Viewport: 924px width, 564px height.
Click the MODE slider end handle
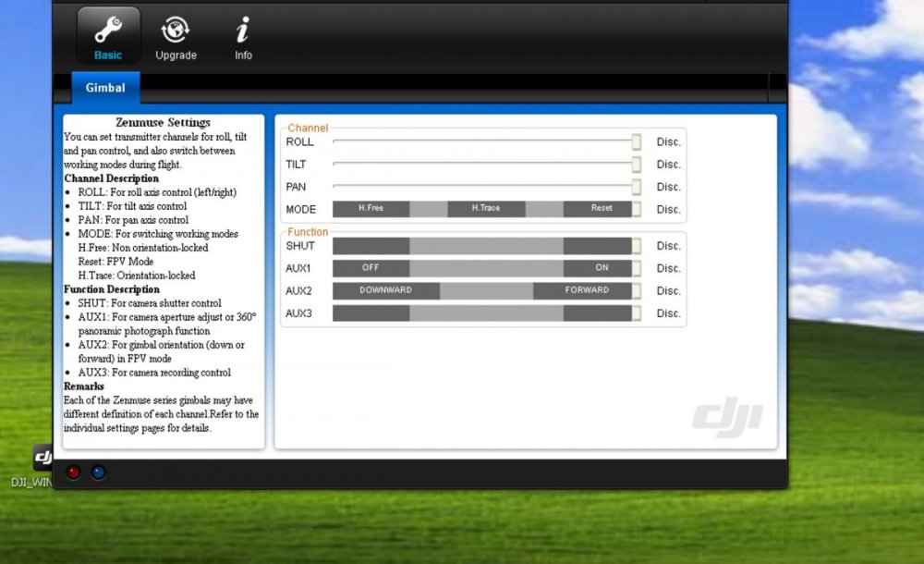pos(637,210)
